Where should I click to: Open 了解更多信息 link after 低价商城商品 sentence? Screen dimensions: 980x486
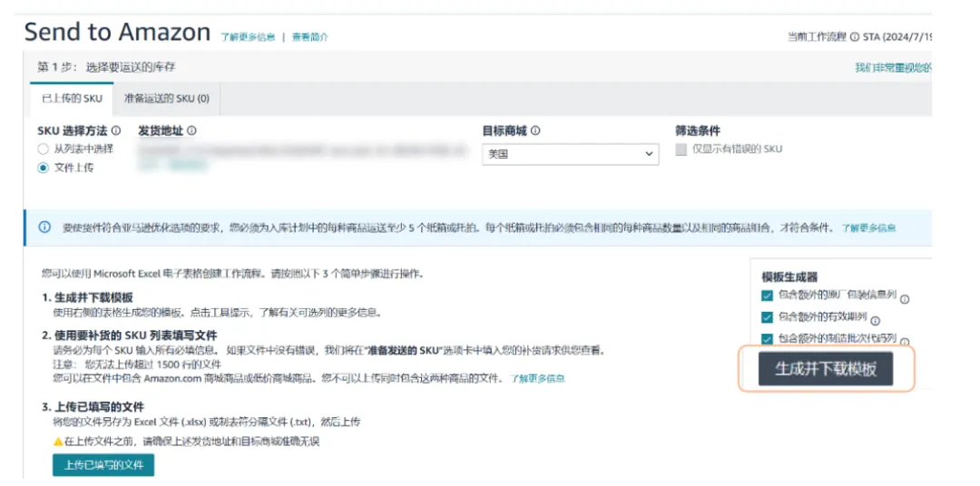coord(537,379)
